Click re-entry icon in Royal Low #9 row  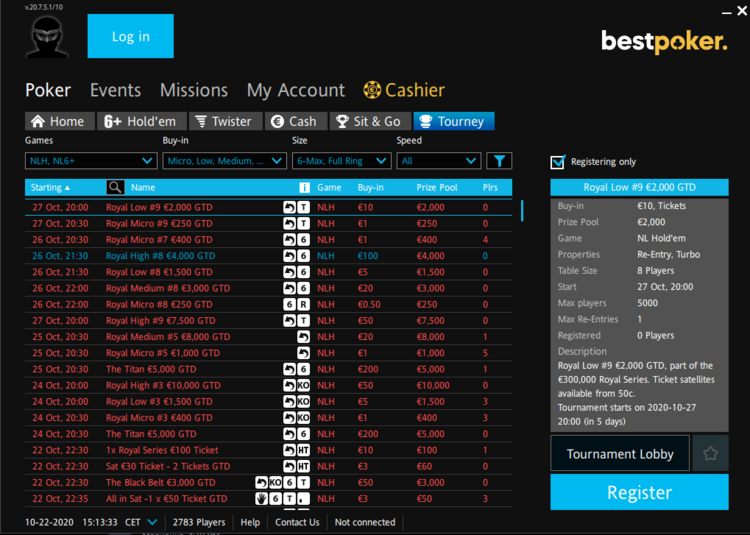point(289,207)
